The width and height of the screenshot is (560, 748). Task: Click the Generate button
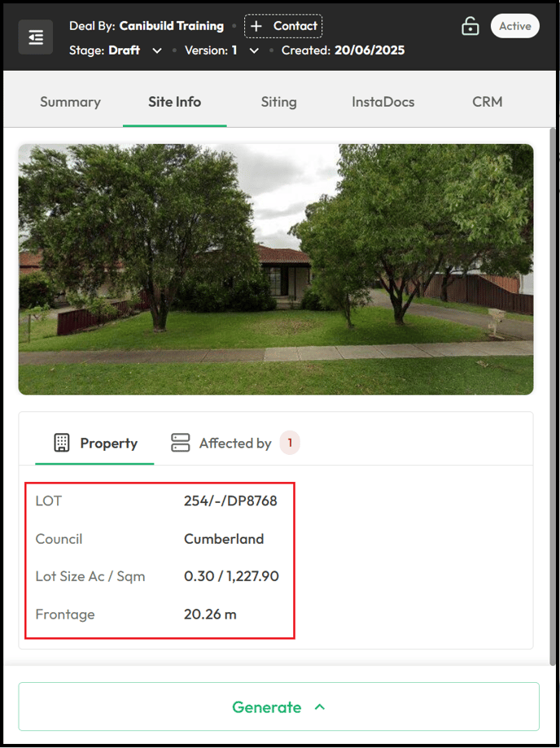tap(279, 706)
